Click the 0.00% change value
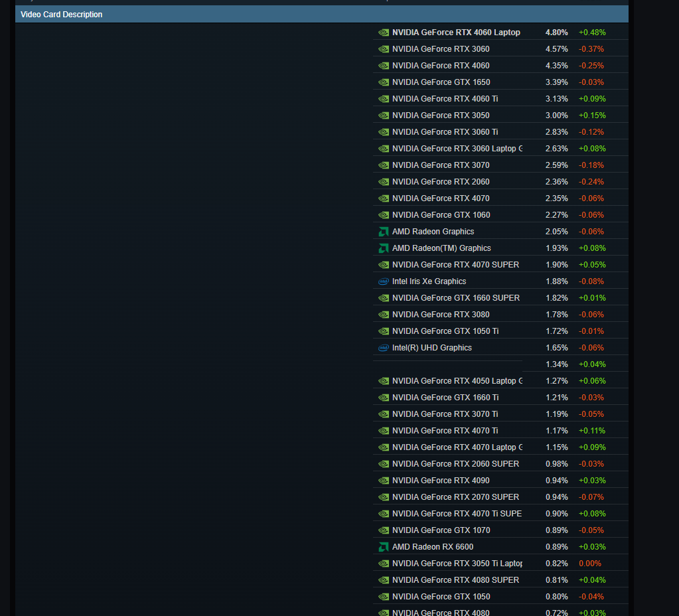Viewport: 679px width, 616px height. click(x=590, y=564)
